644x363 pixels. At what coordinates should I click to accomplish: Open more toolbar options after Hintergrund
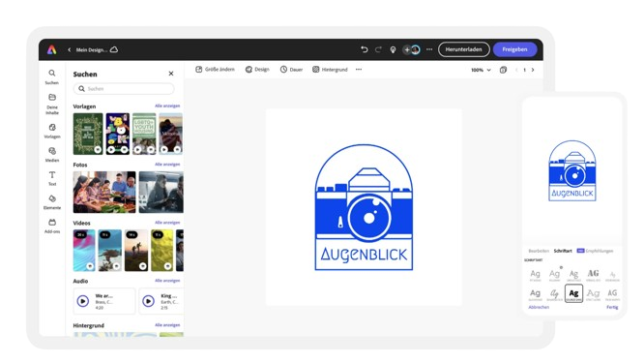359,70
